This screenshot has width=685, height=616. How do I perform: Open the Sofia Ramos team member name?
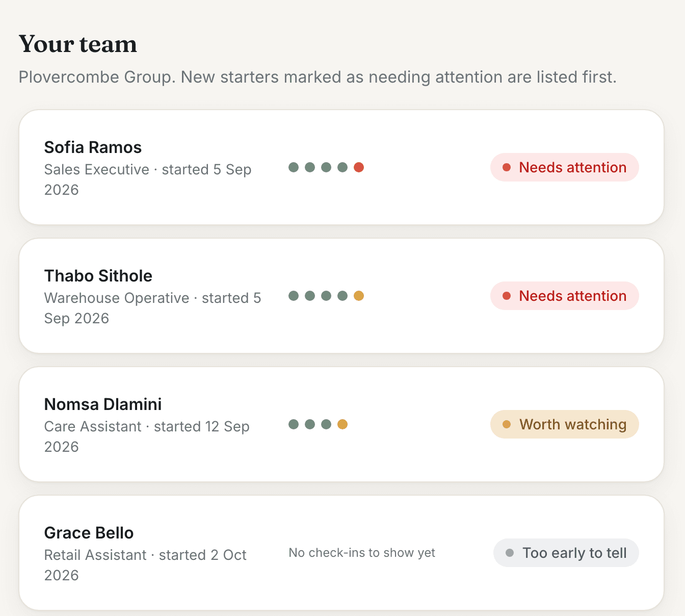pos(93,147)
